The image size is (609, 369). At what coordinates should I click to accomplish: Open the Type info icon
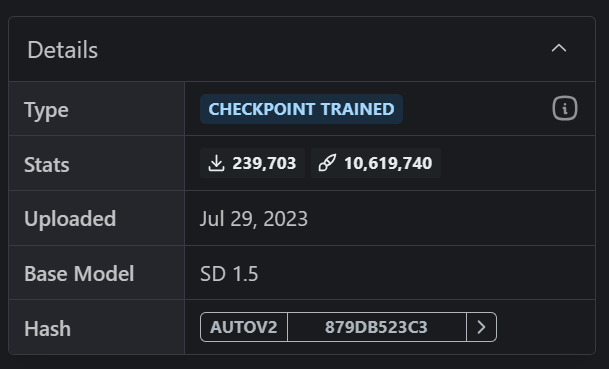(565, 108)
